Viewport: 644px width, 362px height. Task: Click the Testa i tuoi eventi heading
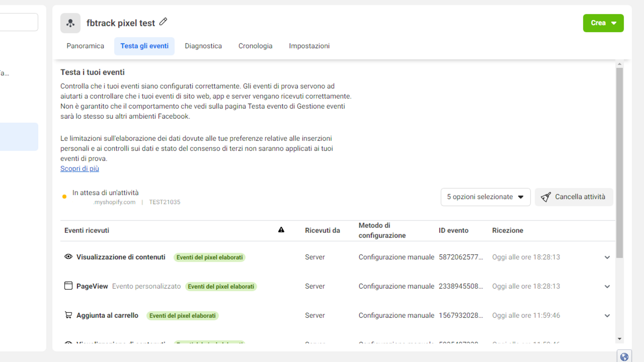(93, 72)
